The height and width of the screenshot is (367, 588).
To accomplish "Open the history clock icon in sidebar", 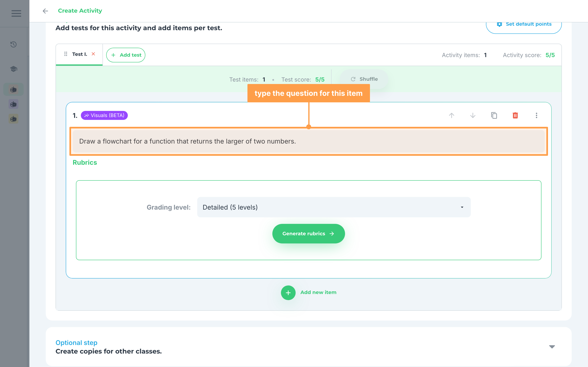I will 14,44.
